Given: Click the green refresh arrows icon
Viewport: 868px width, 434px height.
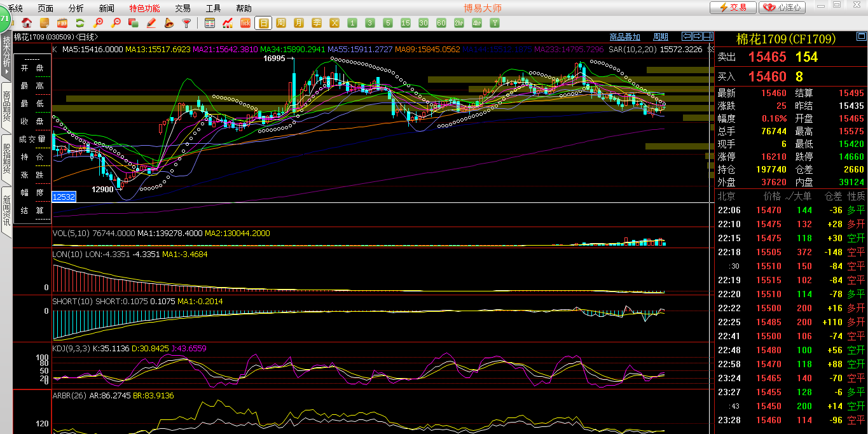Looking at the screenshot, I should [x=80, y=23].
